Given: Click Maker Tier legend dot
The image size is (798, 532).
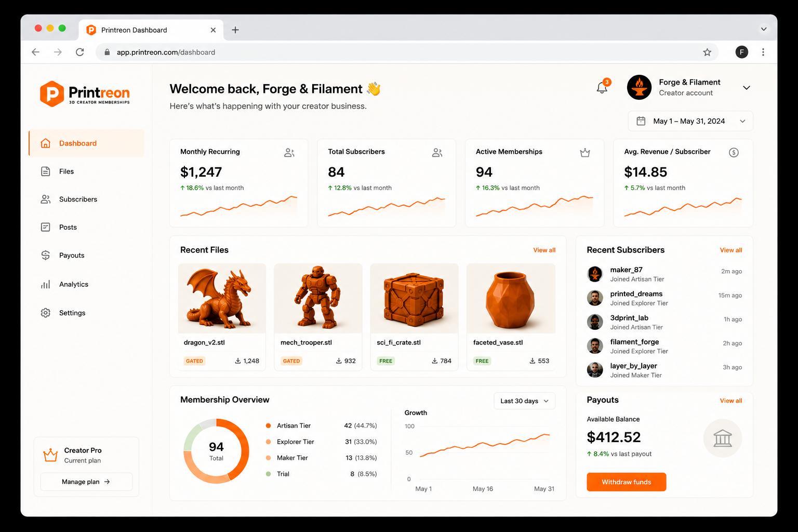Looking at the screenshot, I should [x=268, y=458].
